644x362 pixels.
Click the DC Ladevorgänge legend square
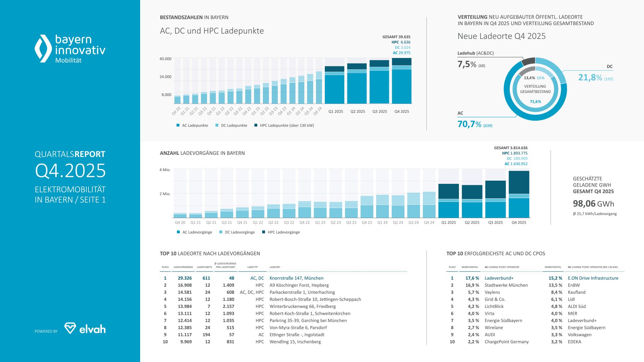(x=221, y=232)
